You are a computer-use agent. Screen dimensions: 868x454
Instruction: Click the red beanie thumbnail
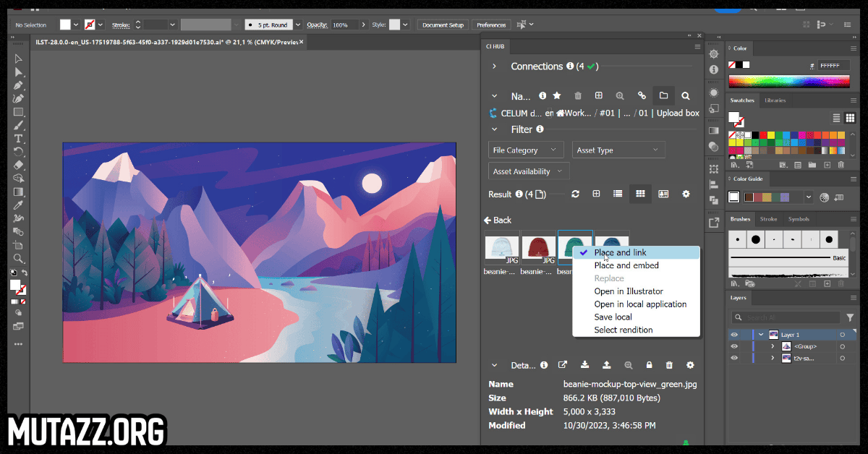click(x=538, y=247)
